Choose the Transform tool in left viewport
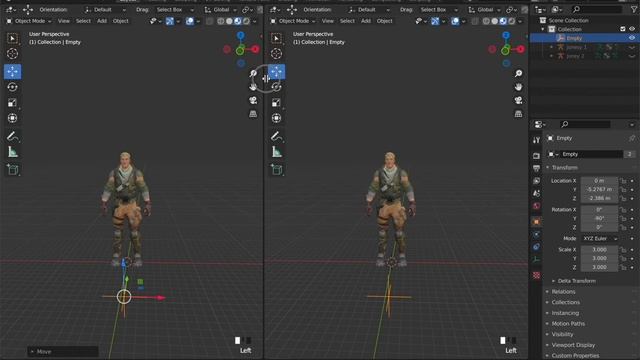This screenshot has width=640, height=360. (13, 118)
